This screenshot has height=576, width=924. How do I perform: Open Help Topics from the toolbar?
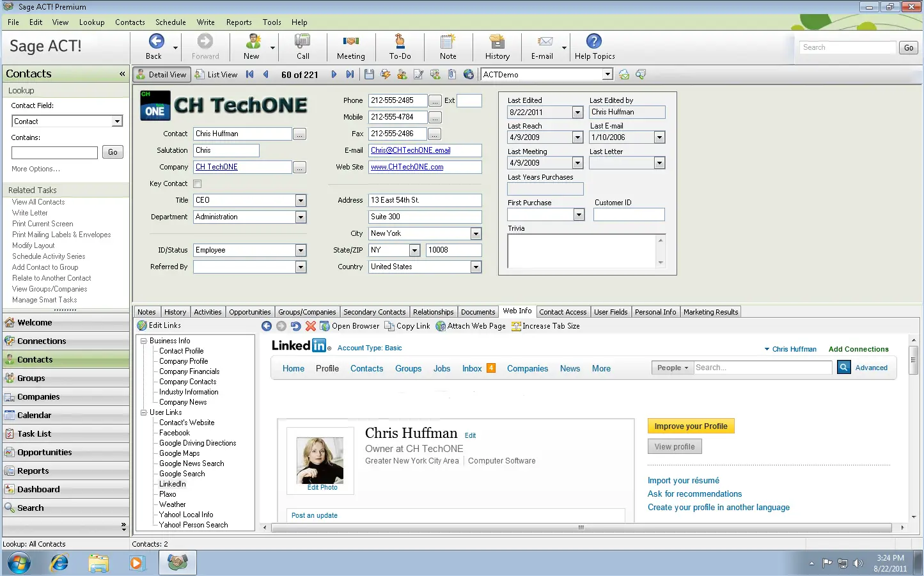tap(594, 47)
